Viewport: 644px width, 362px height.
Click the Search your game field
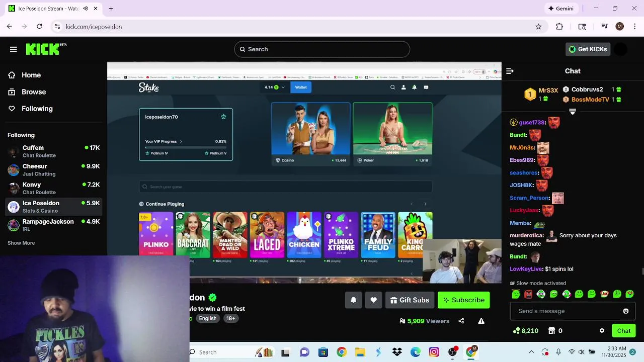pos(286,187)
